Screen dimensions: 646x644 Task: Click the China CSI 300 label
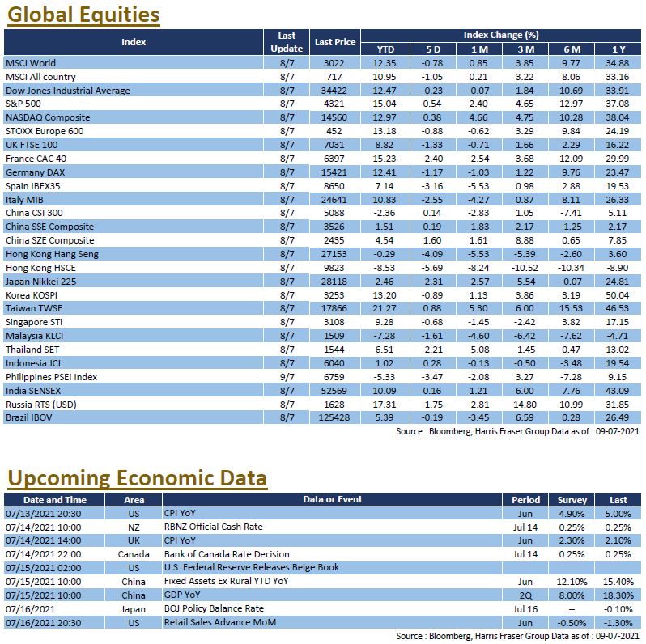34,213
